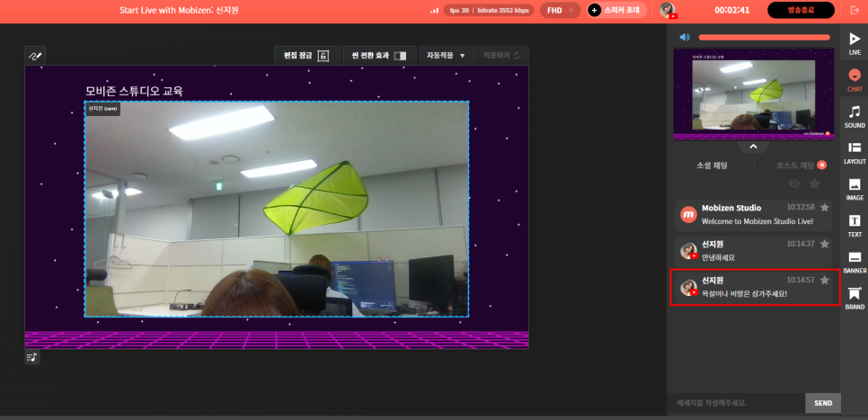Star the 10:14:57 chat message

[824, 280]
